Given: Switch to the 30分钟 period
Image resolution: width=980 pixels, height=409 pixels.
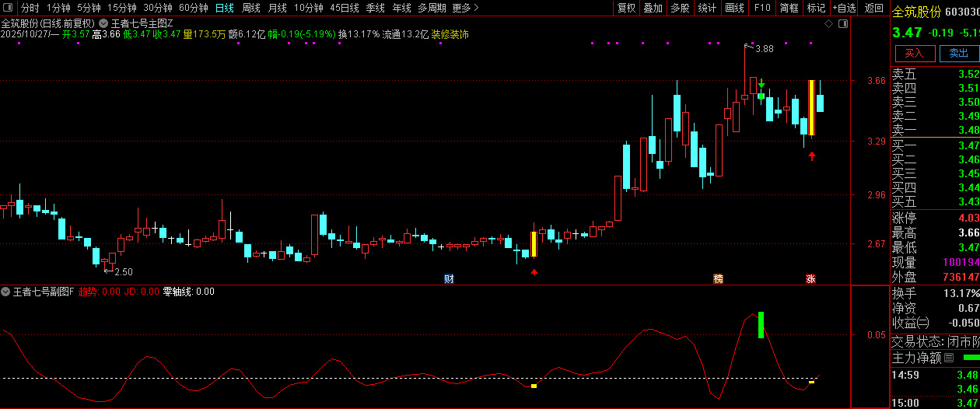Looking at the screenshot, I should click(x=158, y=8).
